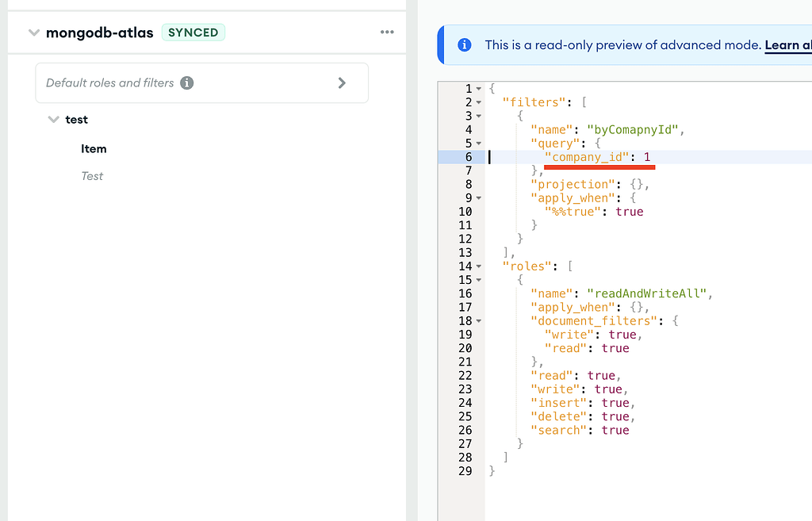
Task: Fold the "query" object at line 5
Action: point(478,144)
